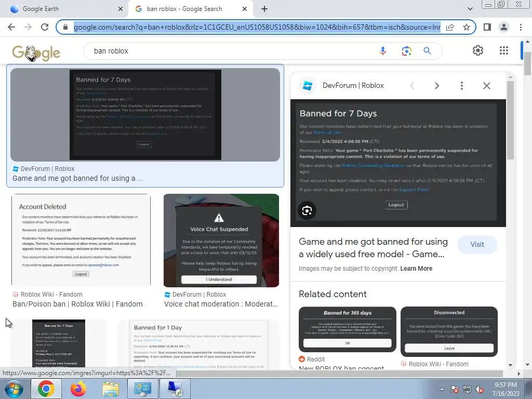This screenshot has width=532, height=399.
Task: Click the preview panel vertical scrollbar
Action: point(510,119)
